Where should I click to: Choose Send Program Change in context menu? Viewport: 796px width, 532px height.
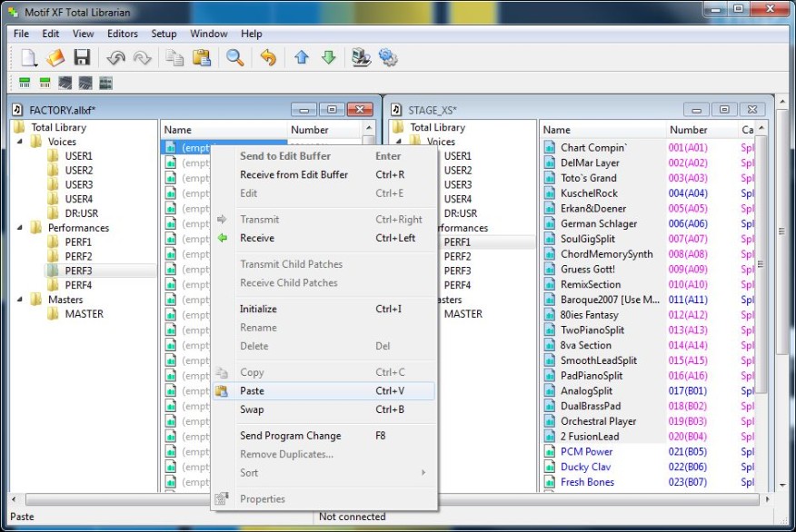click(323, 436)
